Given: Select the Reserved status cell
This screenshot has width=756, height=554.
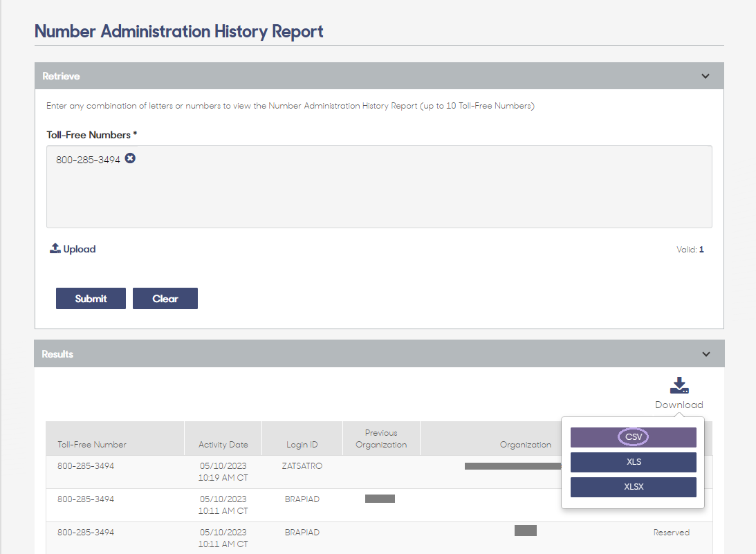Looking at the screenshot, I should click(671, 533).
